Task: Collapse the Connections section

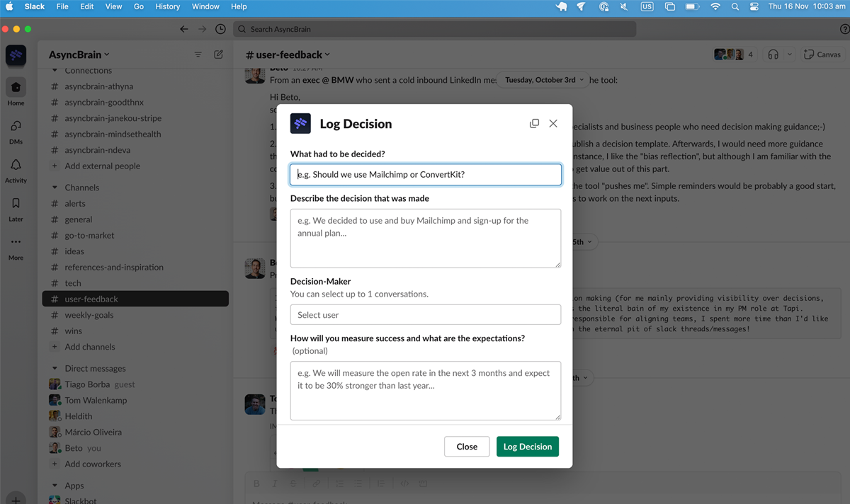Action: [x=55, y=71]
